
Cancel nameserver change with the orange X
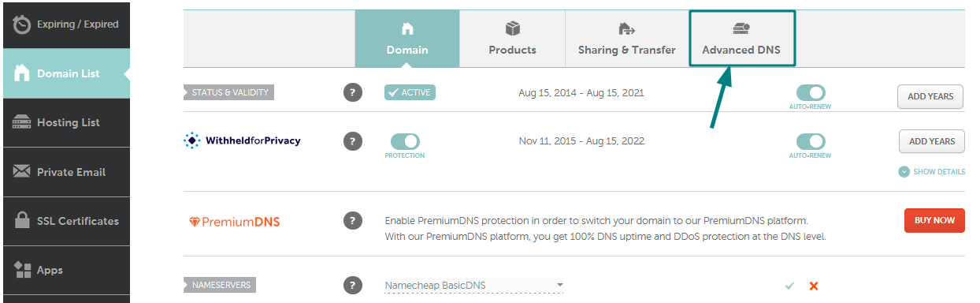(814, 286)
